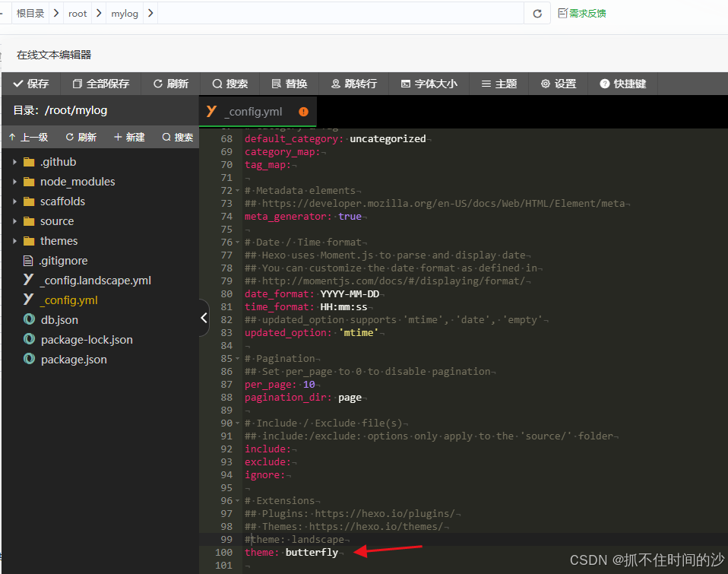
Task: Click the JSON icon beside package.json
Action: [29, 359]
